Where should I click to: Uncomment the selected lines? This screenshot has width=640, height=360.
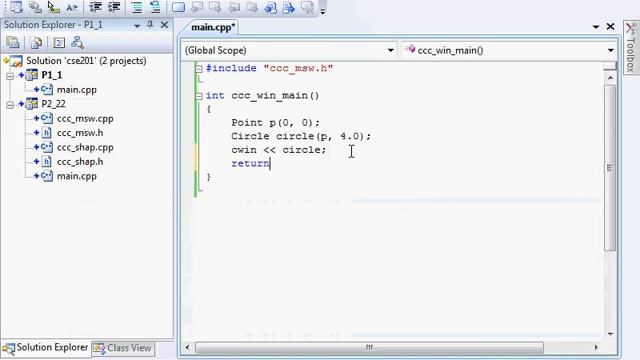[155, 7]
